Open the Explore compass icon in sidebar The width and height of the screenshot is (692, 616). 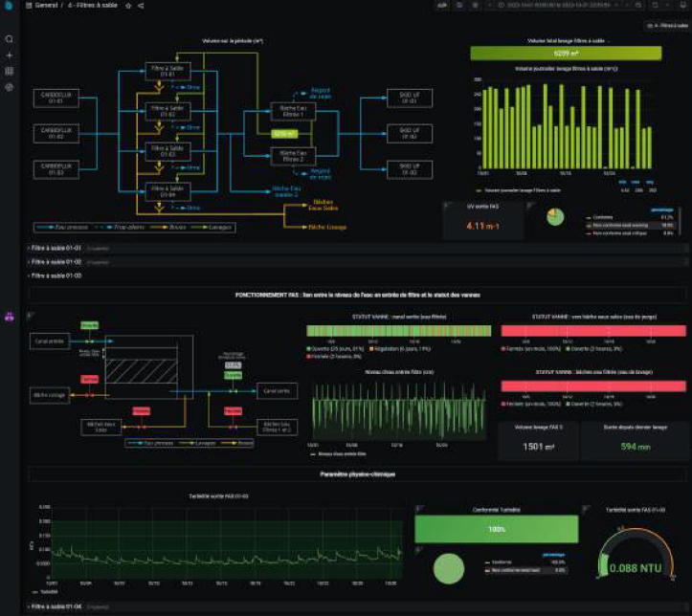point(10,86)
